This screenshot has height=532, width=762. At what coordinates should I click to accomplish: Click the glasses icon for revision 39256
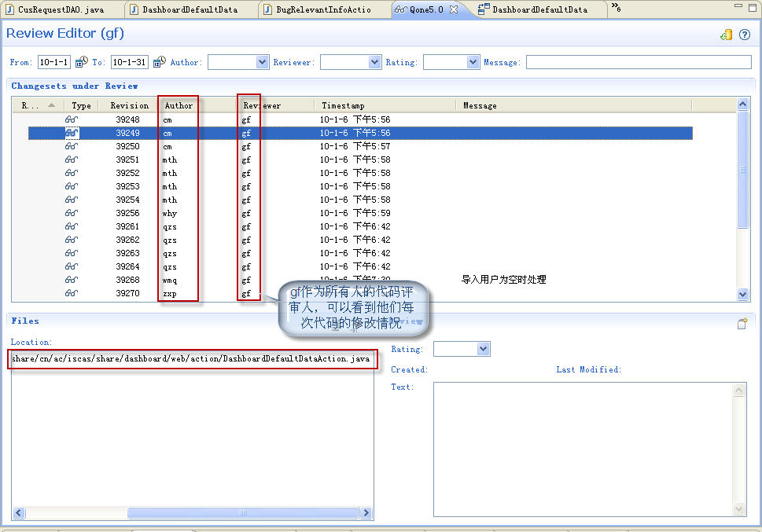click(72, 213)
